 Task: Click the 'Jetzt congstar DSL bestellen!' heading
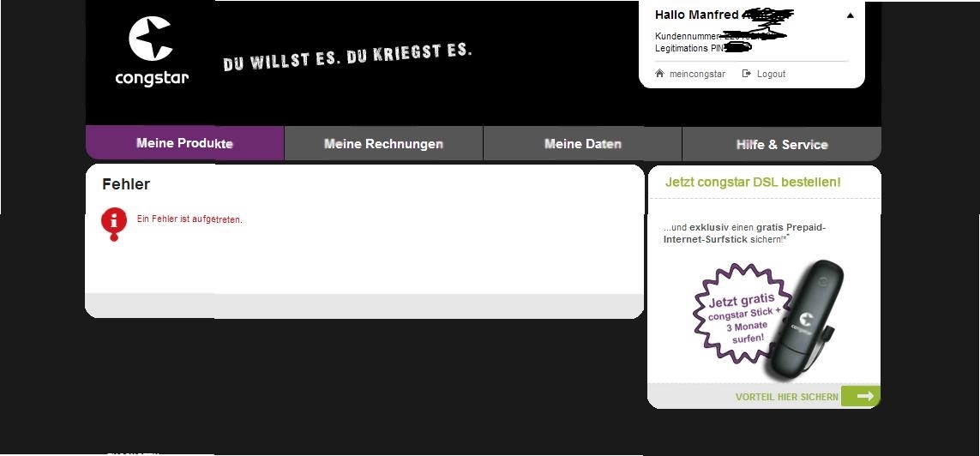[753, 182]
